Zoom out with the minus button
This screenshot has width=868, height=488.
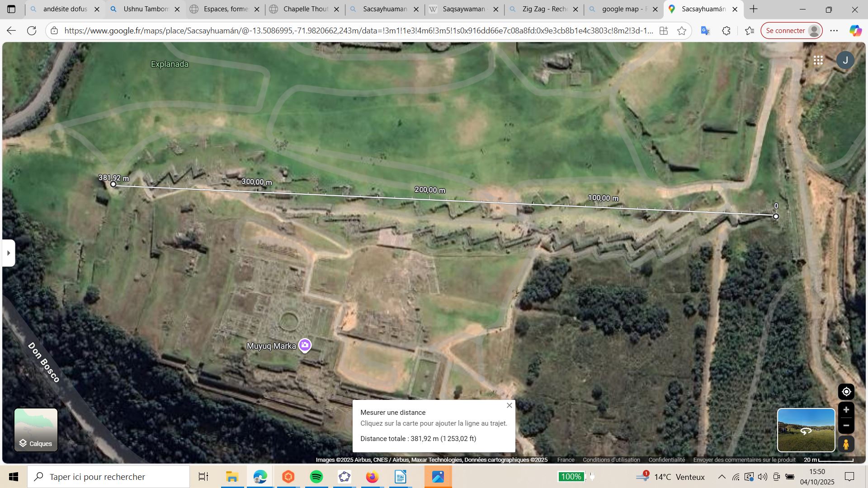click(846, 426)
